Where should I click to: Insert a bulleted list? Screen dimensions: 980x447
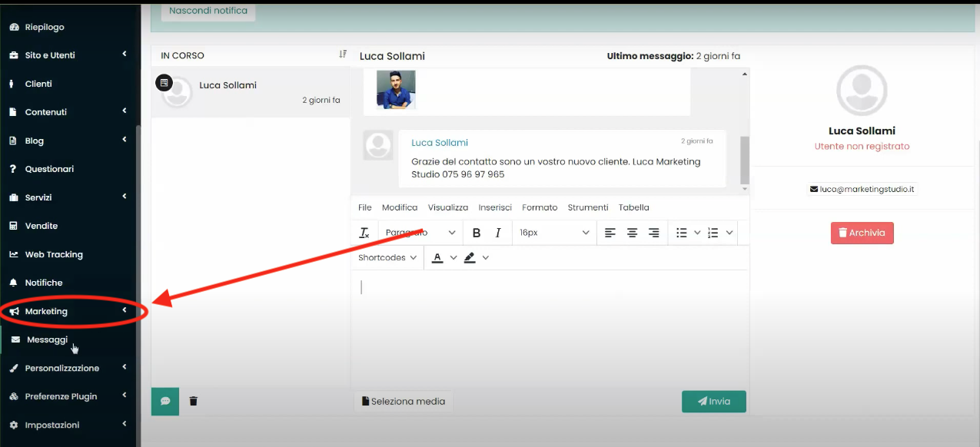tap(681, 233)
